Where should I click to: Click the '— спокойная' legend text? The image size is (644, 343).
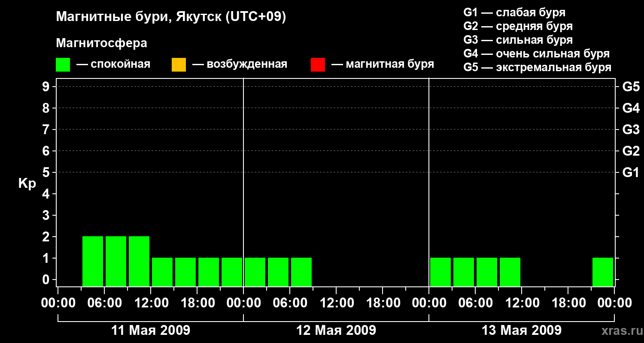[x=113, y=65]
